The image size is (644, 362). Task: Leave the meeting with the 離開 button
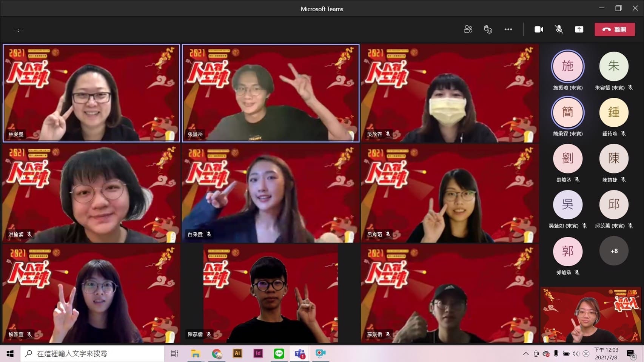pyautogui.click(x=615, y=29)
